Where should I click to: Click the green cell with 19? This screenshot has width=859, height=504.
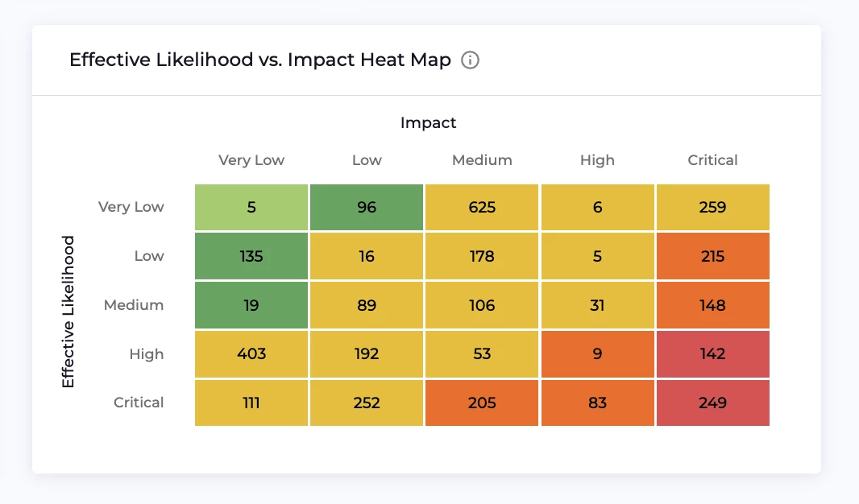(251, 305)
